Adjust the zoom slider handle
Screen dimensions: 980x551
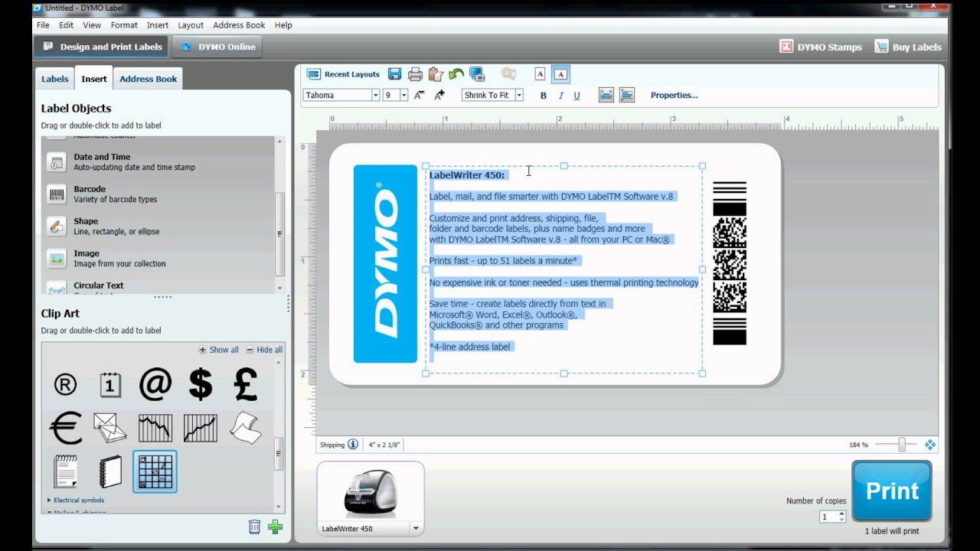point(902,445)
